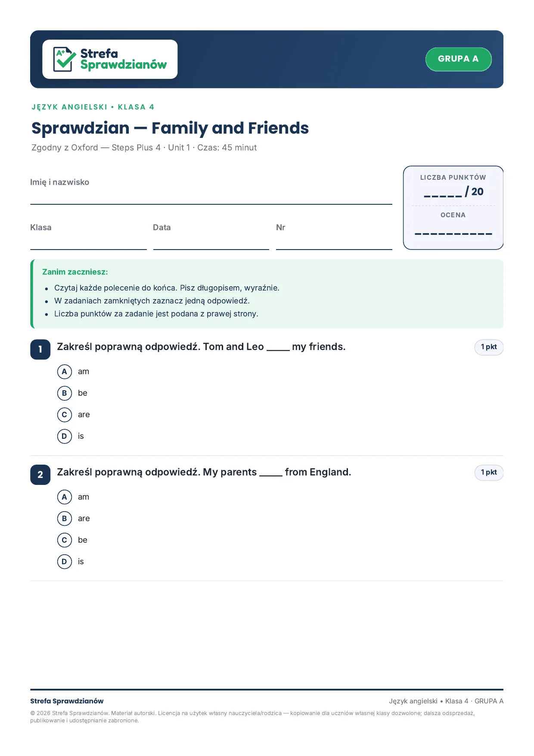Screen dimensions: 534x756
Task: Click the question number 1 badge
Action: point(40,350)
